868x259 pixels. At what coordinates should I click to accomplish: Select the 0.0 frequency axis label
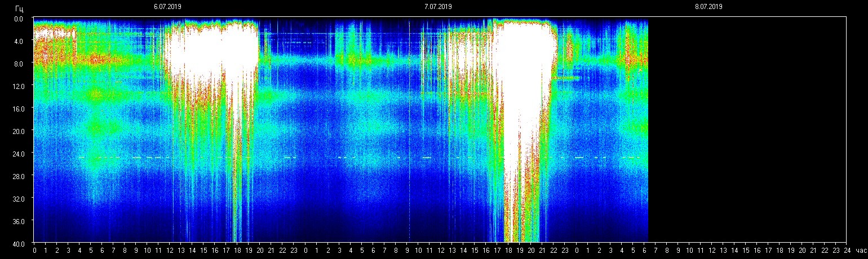(x=19, y=19)
